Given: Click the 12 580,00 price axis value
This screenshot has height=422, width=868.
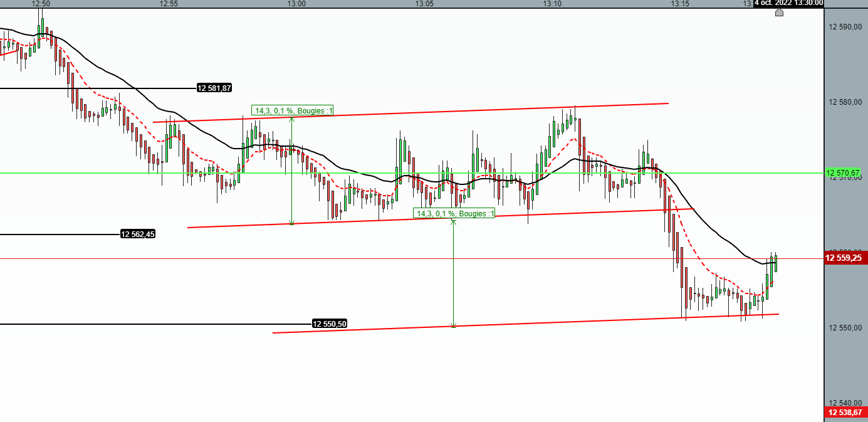Looking at the screenshot, I should (845, 102).
